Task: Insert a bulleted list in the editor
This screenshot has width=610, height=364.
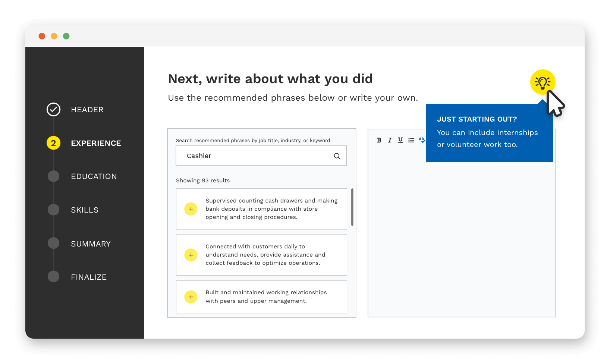Action: (411, 140)
